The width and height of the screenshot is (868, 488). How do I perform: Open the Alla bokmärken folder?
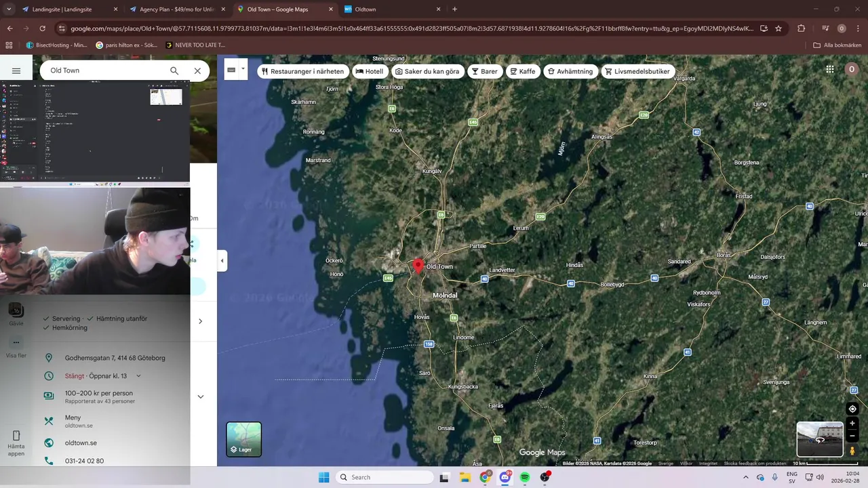pyautogui.click(x=837, y=45)
